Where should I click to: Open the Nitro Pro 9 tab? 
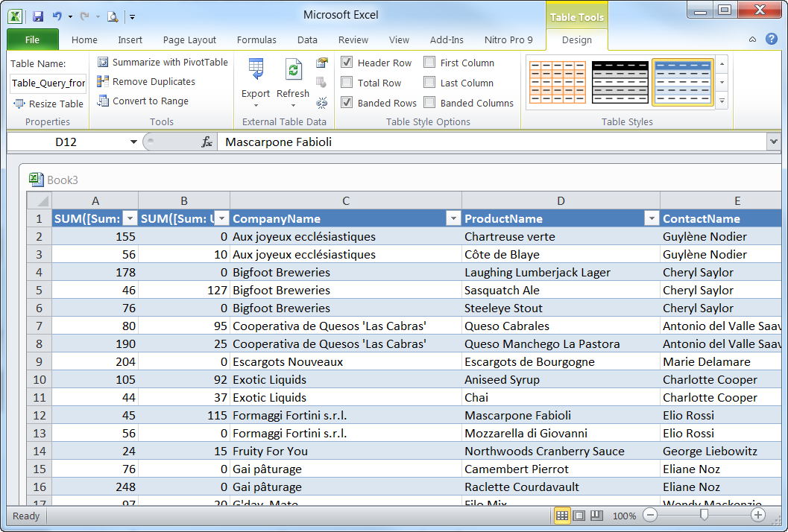508,39
